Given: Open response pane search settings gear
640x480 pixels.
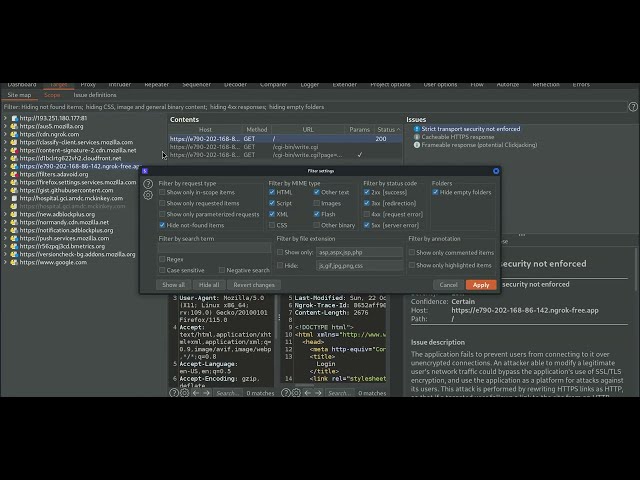Looking at the screenshot, I should 296,393.
